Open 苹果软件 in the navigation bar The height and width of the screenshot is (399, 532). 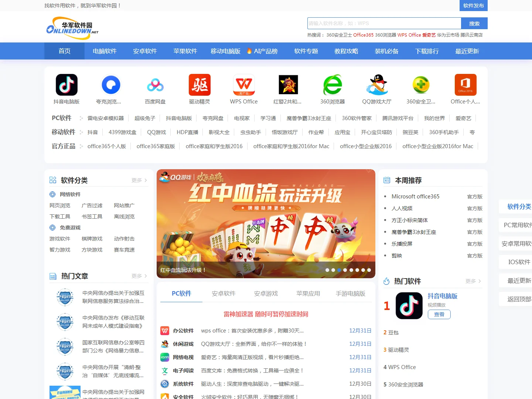coord(185,51)
